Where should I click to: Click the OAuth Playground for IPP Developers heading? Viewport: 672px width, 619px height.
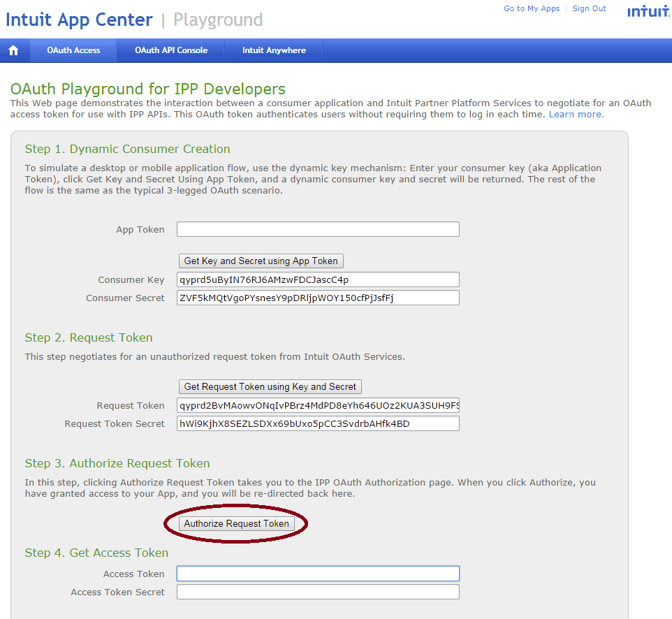coord(148,89)
